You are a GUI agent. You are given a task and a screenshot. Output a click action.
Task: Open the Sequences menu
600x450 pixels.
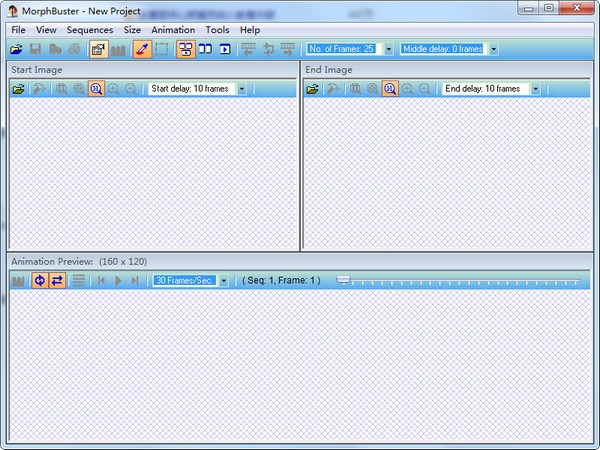coord(90,30)
